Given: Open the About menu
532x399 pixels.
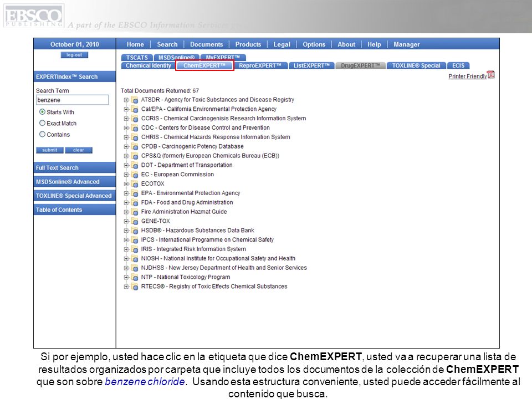Looking at the screenshot, I should [x=346, y=44].
